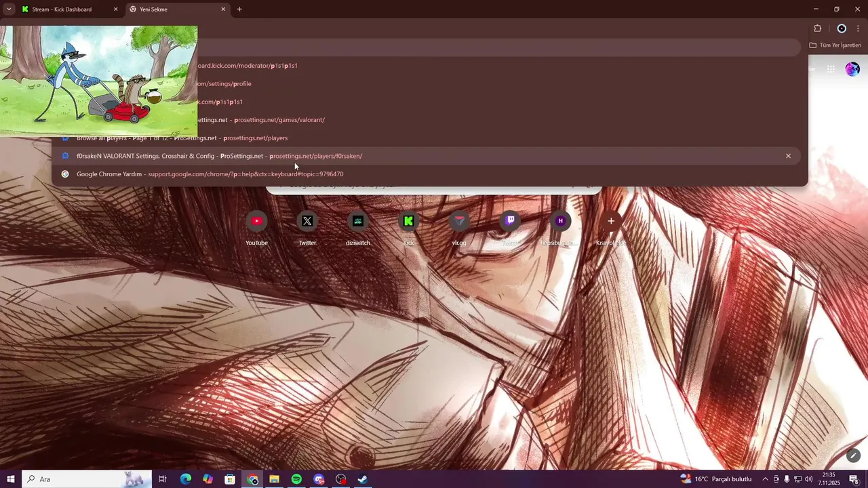Remove the f0rsakeN suggestion with X
This screenshot has height=488, width=868.
click(788, 156)
